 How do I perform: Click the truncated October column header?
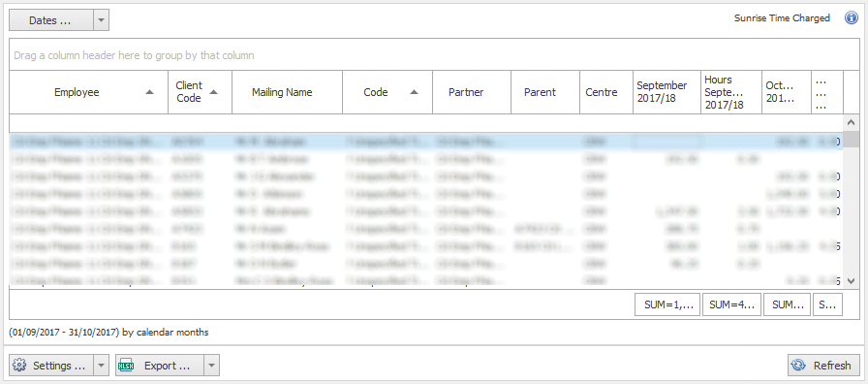pos(787,92)
